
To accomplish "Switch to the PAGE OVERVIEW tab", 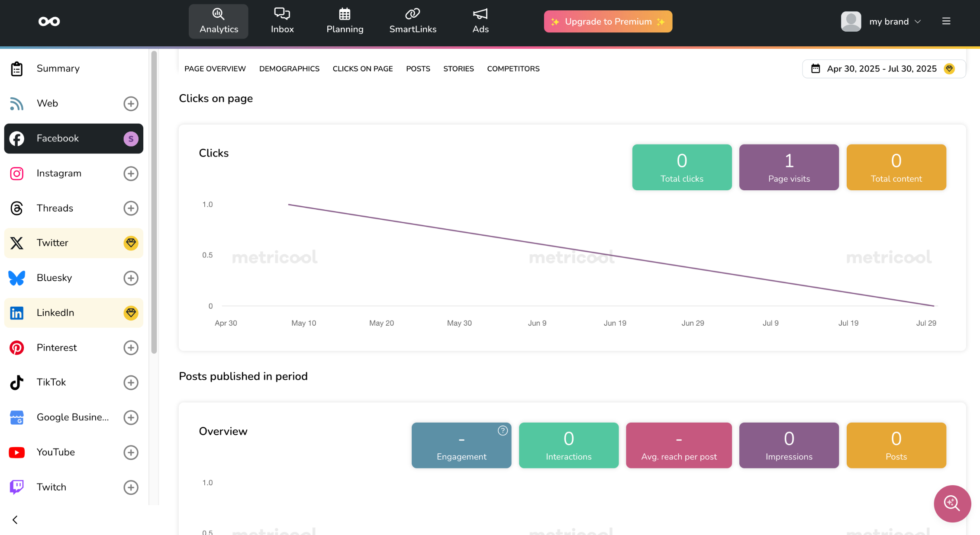I will 215,69.
